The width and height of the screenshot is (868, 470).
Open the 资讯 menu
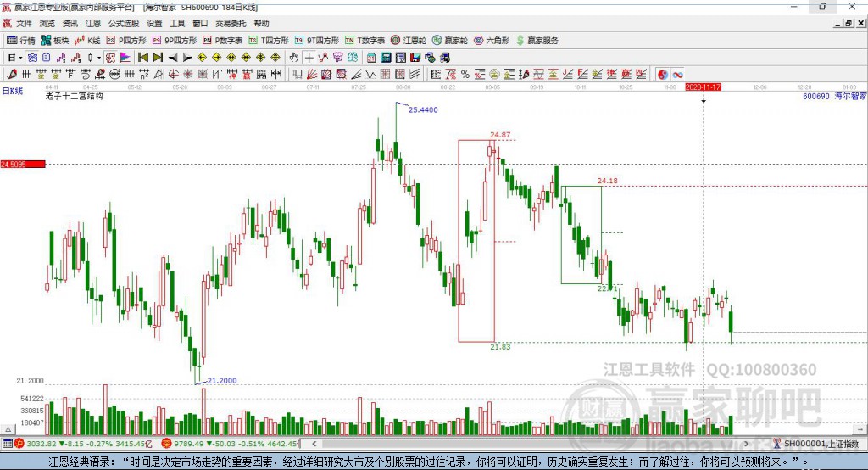point(70,23)
